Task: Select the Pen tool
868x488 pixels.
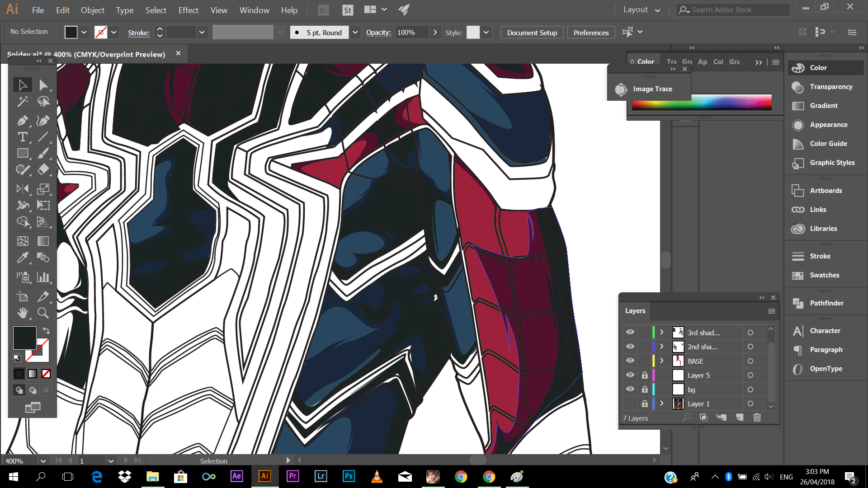Action: (x=23, y=121)
